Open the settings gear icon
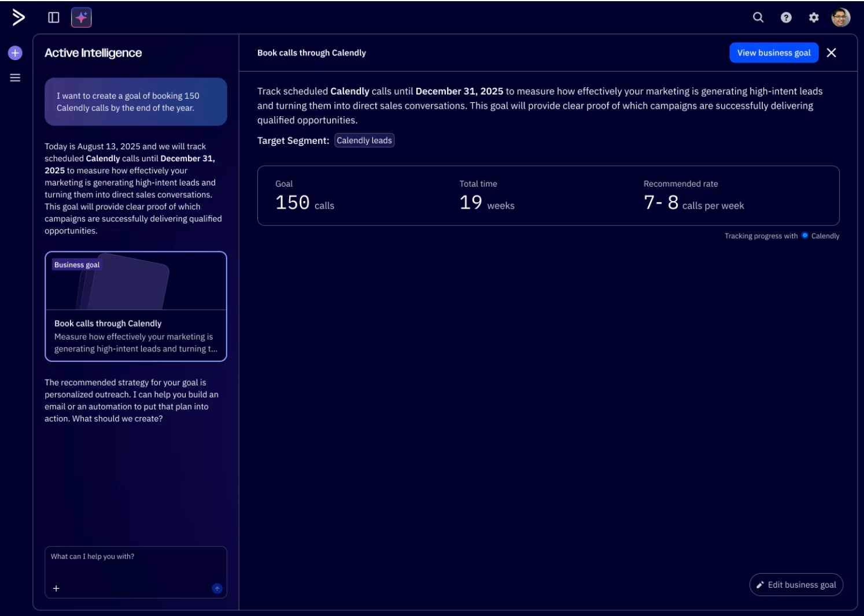 pyautogui.click(x=813, y=18)
